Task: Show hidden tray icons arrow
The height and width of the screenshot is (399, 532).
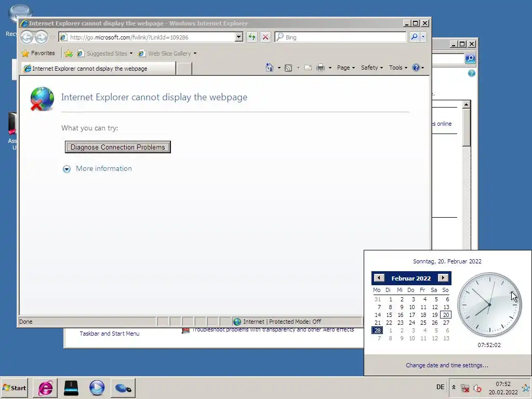Action: coord(454,387)
